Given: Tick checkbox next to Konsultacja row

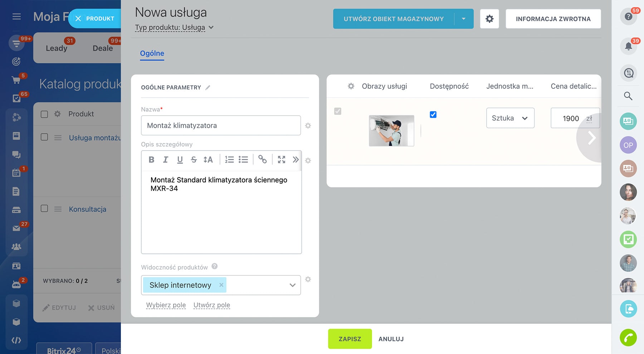Looking at the screenshot, I should [x=44, y=209].
